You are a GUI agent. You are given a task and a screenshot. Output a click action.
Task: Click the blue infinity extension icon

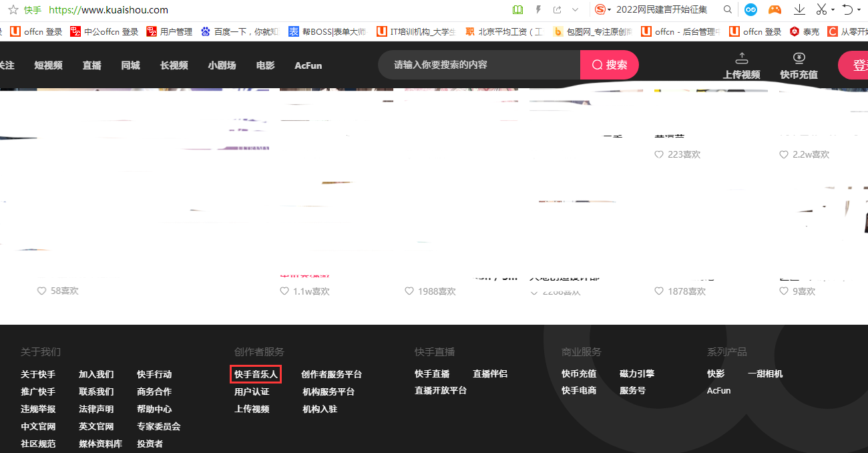tap(751, 9)
